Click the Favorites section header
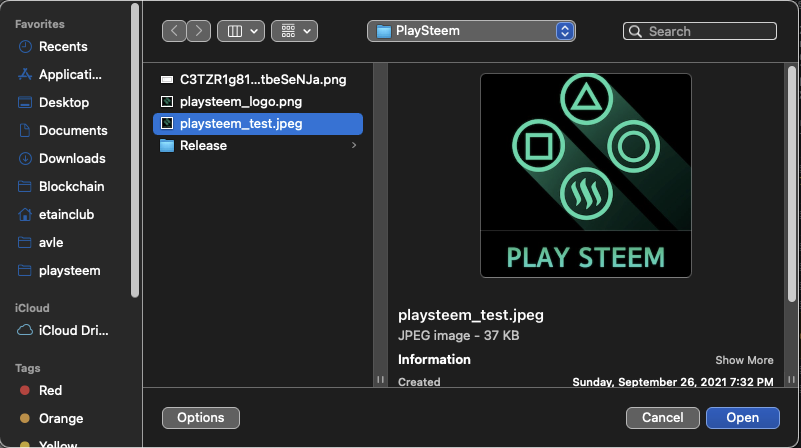This screenshot has height=448, width=801. 40,24
